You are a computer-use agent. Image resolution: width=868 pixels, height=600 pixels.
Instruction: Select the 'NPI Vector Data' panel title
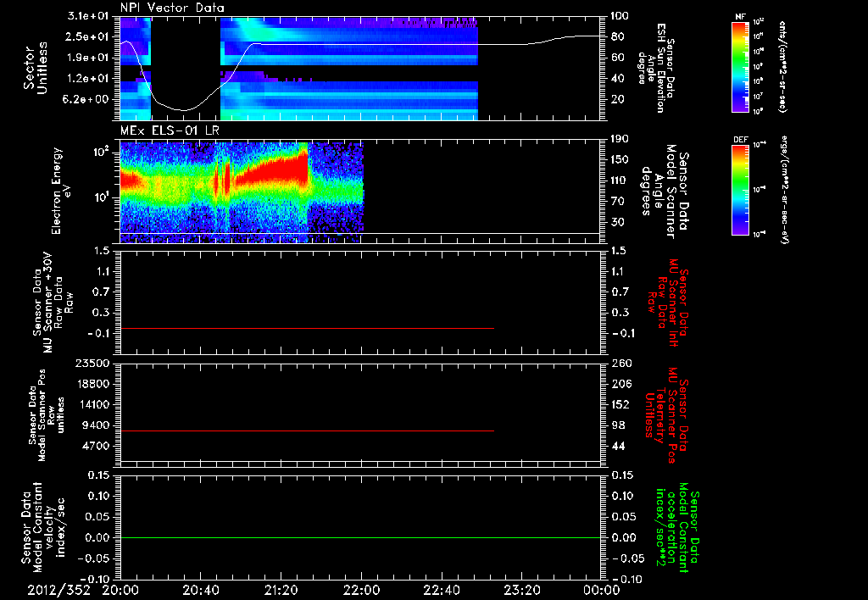(x=173, y=8)
